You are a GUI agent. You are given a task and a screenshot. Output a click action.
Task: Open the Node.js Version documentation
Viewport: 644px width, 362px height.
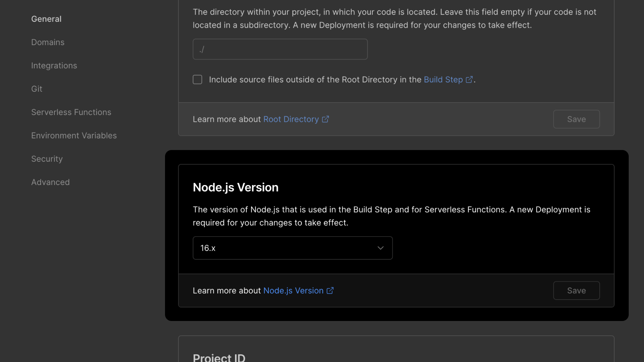(293, 290)
